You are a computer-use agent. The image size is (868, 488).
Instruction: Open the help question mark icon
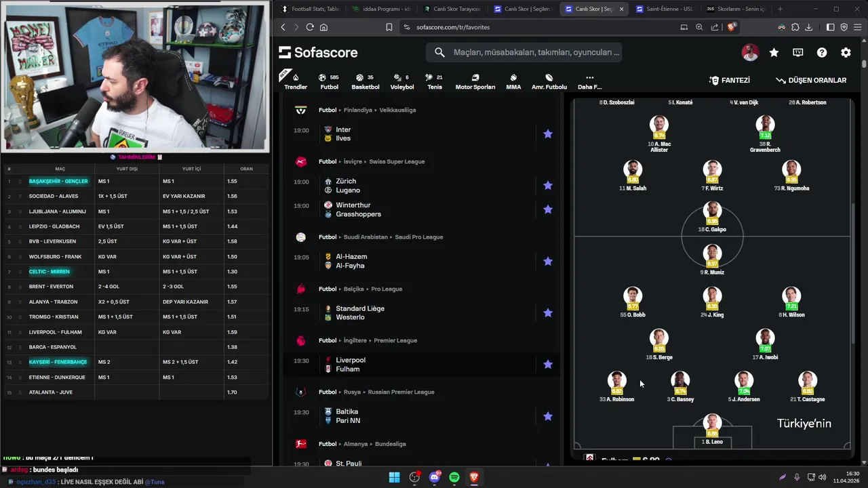[822, 52]
